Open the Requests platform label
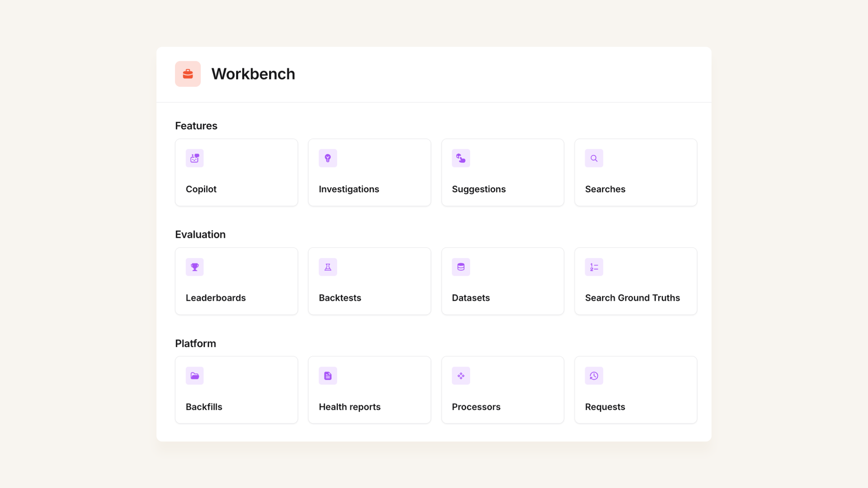Viewport: 868px width, 488px height. tap(605, 407)
